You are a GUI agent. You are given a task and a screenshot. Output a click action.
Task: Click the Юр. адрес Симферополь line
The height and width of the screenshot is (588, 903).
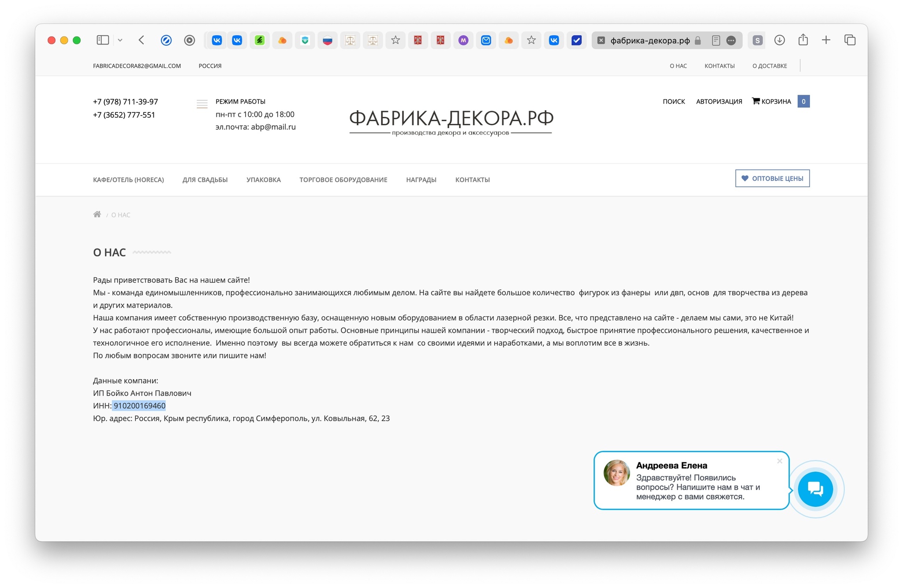[241, 418]
